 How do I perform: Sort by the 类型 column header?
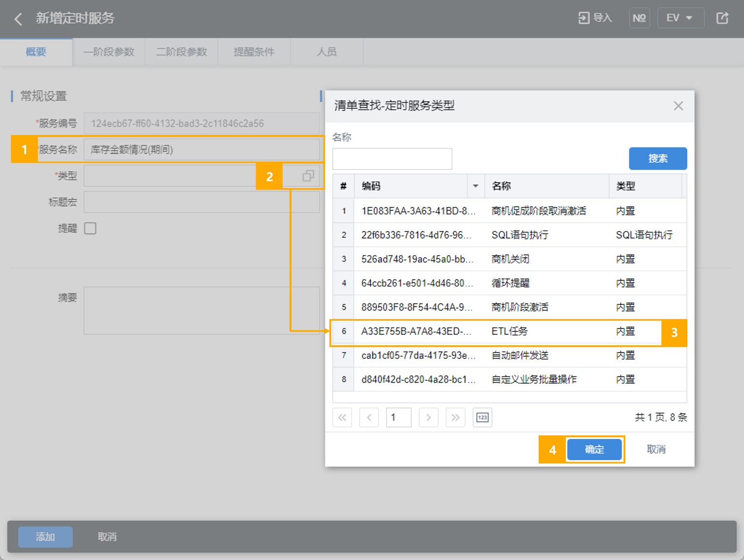[646, 186]
